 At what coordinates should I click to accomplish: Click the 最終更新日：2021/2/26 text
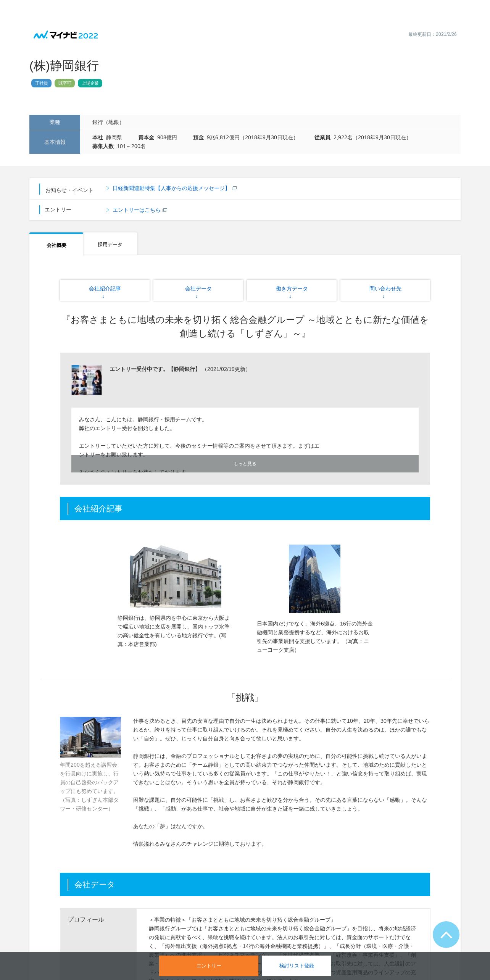click(432, 34)
